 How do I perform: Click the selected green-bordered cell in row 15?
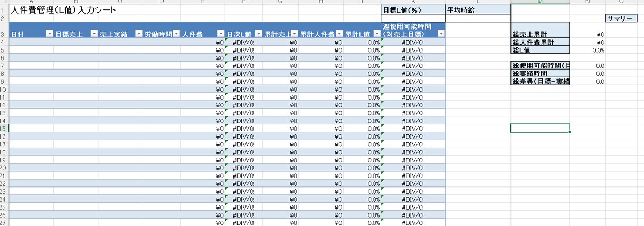(540, 128)
